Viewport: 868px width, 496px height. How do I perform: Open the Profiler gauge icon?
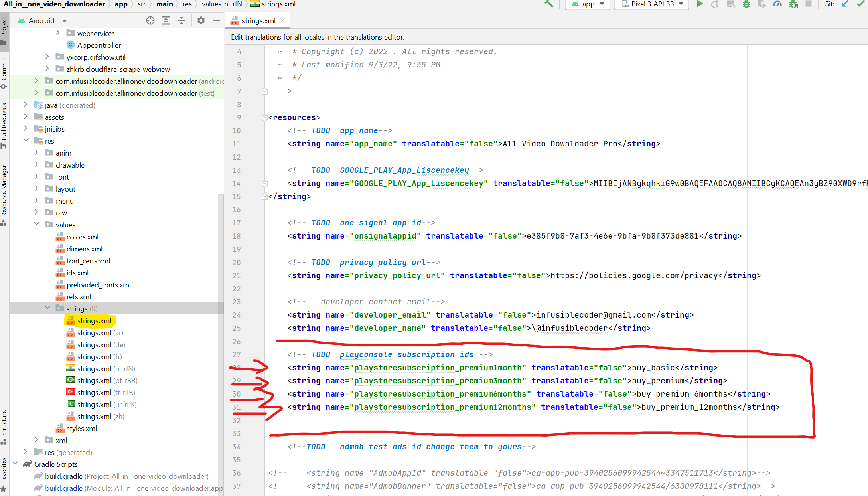[777, 4]
